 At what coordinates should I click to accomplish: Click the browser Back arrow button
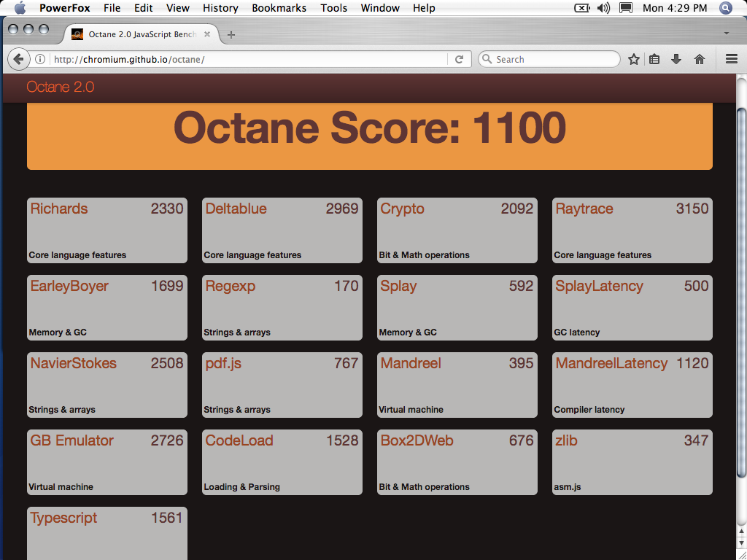pos(18,59)
